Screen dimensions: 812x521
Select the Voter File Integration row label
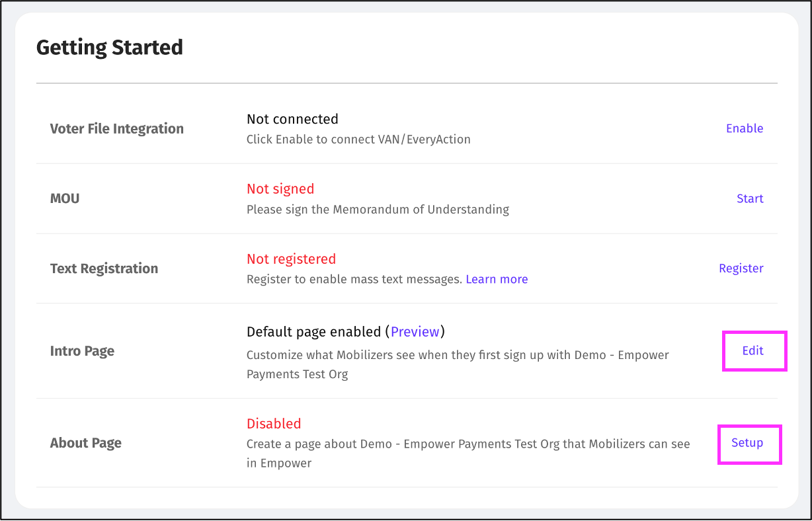click(x=117, y=129)
